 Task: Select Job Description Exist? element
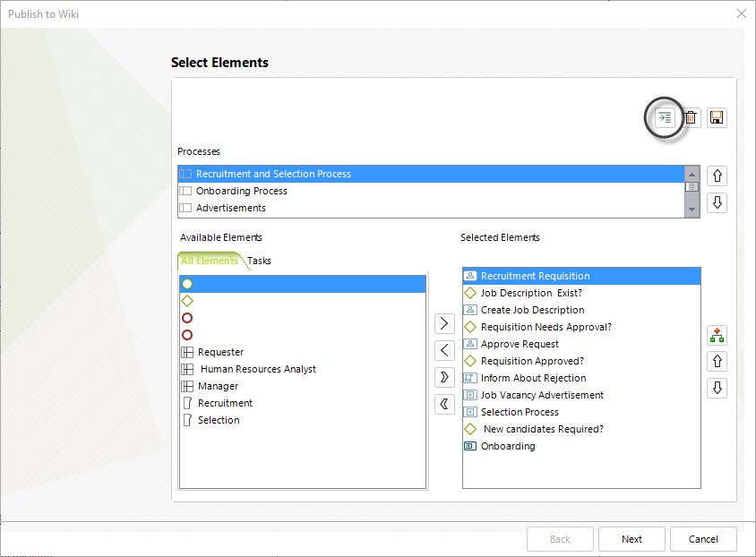[581, 293]
